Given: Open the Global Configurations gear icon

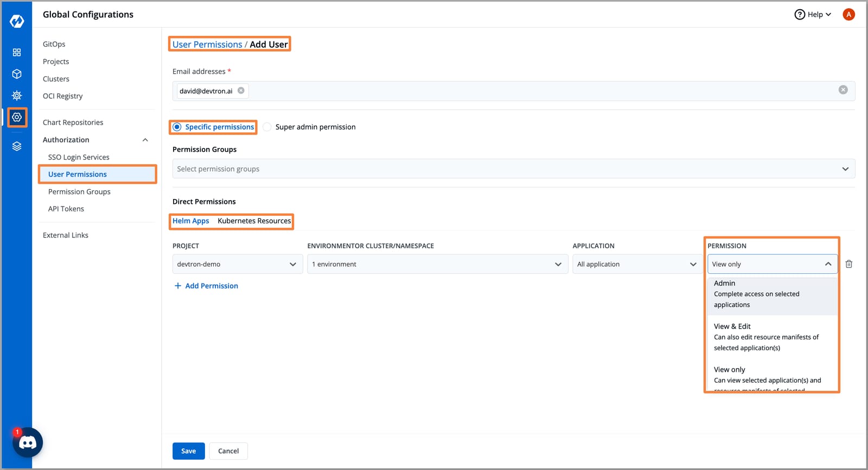Looking at the screenshot, I should (17, 117).
